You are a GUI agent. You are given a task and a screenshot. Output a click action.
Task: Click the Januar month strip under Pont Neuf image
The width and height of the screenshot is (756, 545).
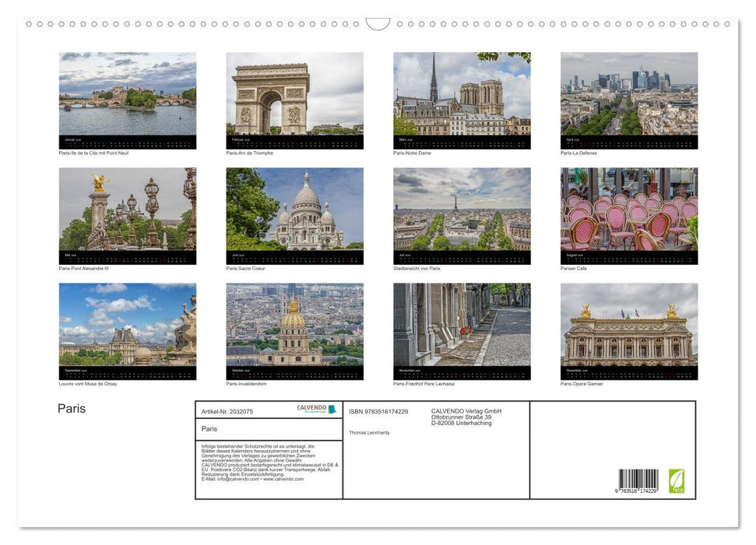point(127,141)
